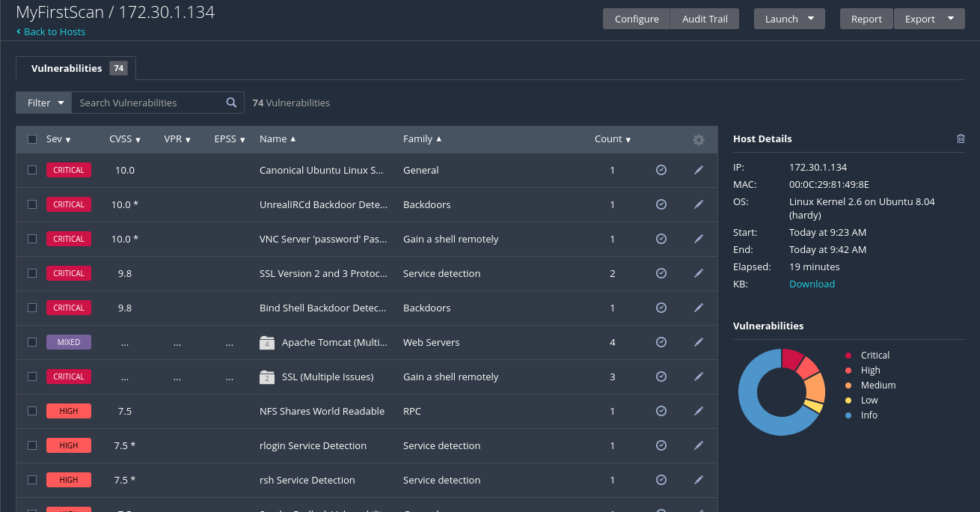Check the Canonical Ubuntu Linux row checkbox

point(32,170)
